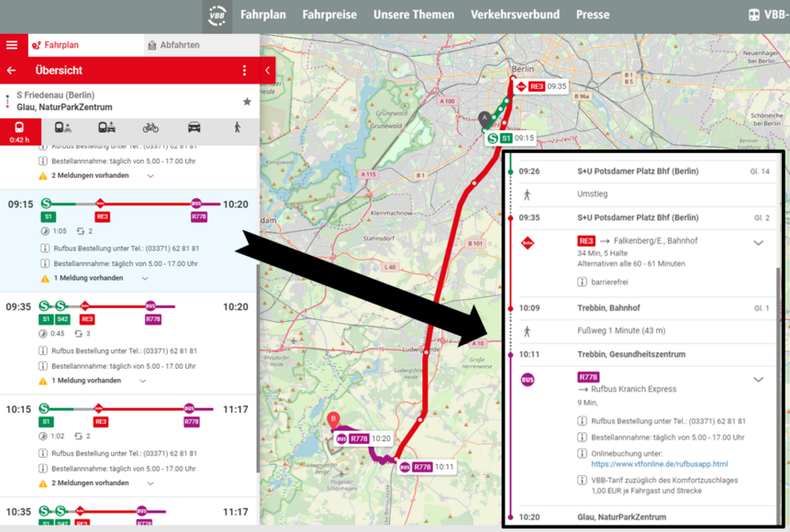Open the vtfonline.de rufbusapp link

click(x=659, y=464)
